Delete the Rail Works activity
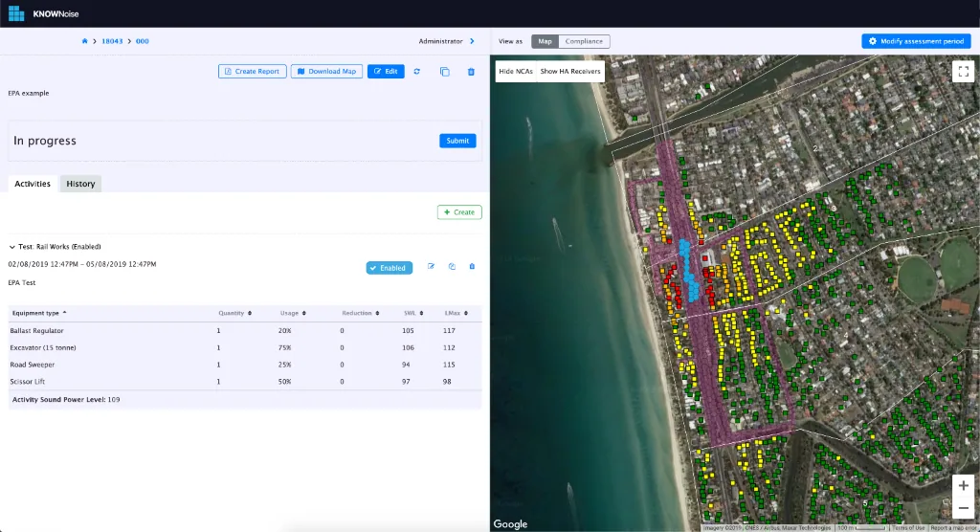 [472, 266]
